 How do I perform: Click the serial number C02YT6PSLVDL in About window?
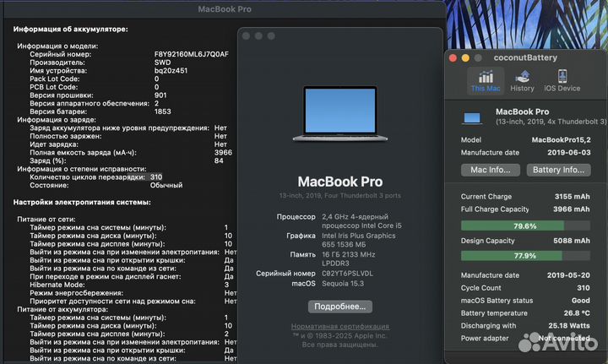[347, 274]
